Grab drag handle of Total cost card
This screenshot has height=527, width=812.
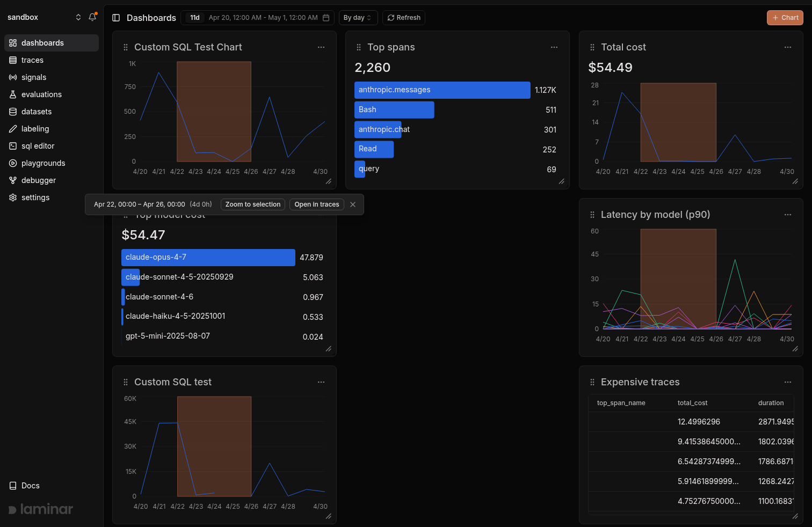[x=592, y=47]
